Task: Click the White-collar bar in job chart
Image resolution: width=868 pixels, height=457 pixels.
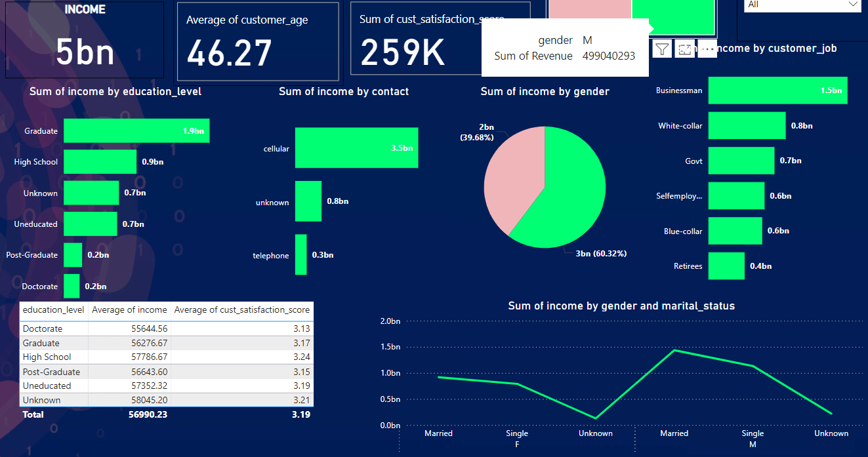Action: click(747, 125)
